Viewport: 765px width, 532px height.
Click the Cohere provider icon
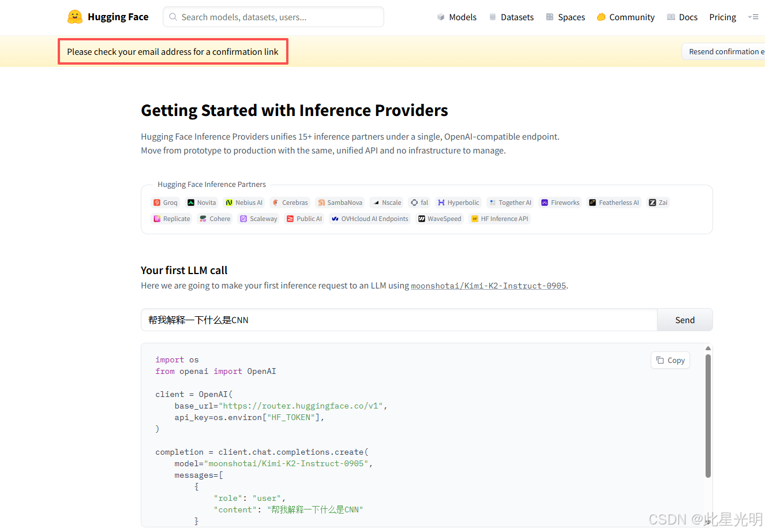pos(203,219)
